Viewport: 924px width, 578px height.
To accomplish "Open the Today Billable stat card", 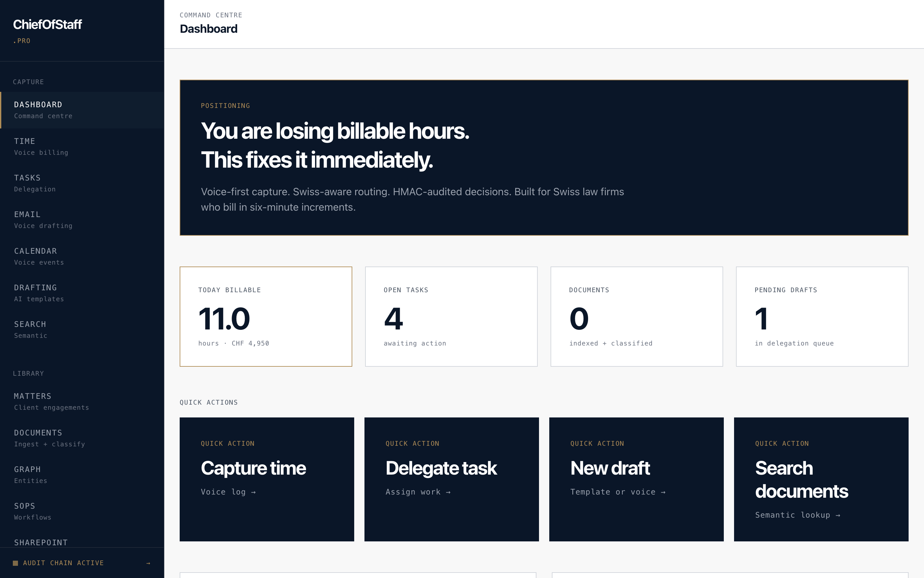I will tap(266, 317).
